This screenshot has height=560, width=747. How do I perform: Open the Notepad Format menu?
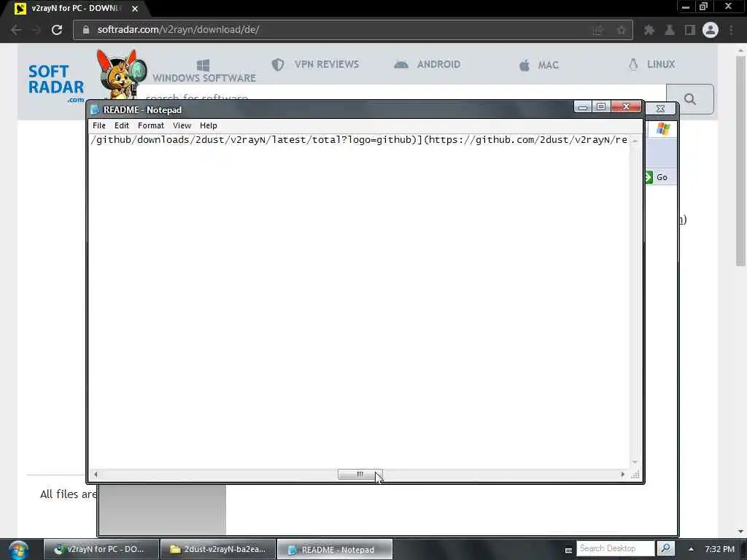coord(150,125)
